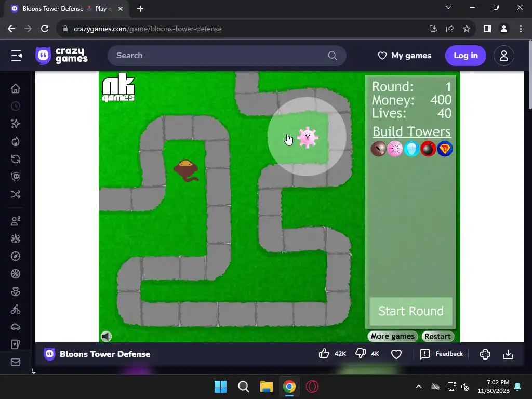532x399 pixels.
Task: Open File Explorer from taskbar
Action: [x=267, y=387]
